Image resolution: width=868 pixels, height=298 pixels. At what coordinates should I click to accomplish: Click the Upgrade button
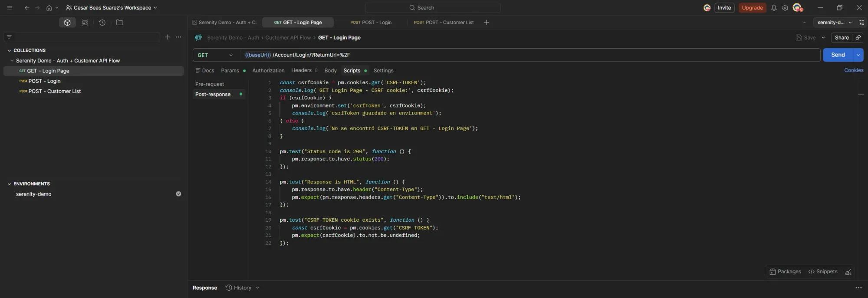click(752, 8)
